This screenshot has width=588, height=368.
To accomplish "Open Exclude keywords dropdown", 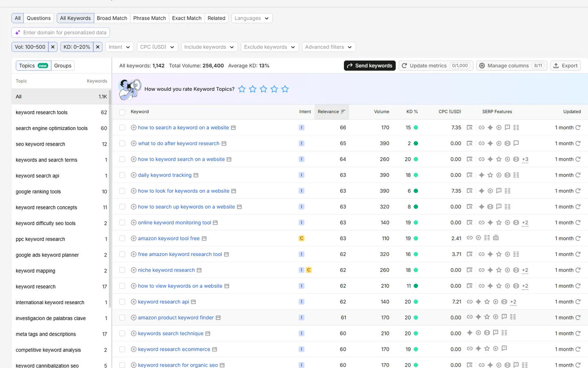I will 269,47.
